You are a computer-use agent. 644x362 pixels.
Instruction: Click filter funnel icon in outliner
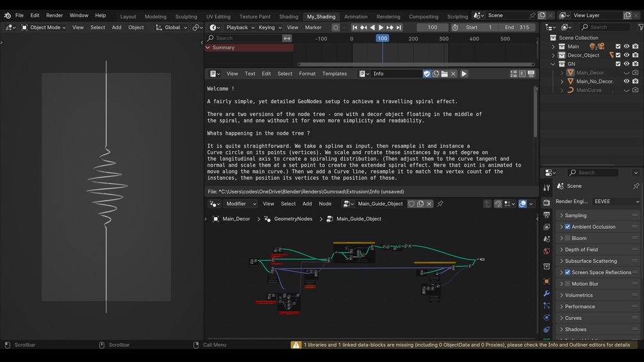640,27
